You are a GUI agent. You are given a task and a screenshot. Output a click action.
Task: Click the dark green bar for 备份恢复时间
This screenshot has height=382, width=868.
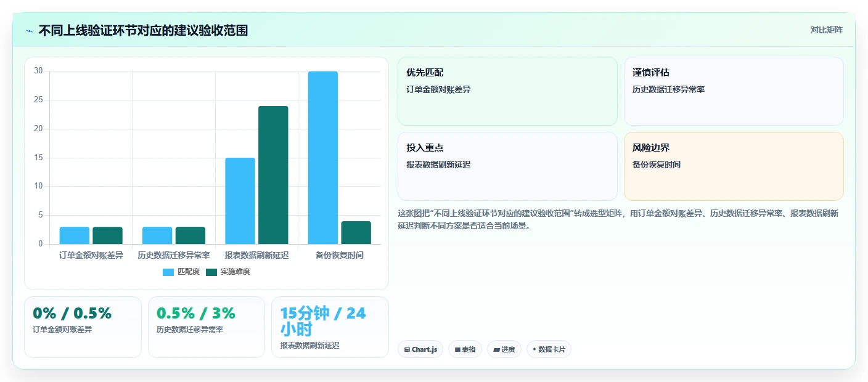(x=356, y=233)
